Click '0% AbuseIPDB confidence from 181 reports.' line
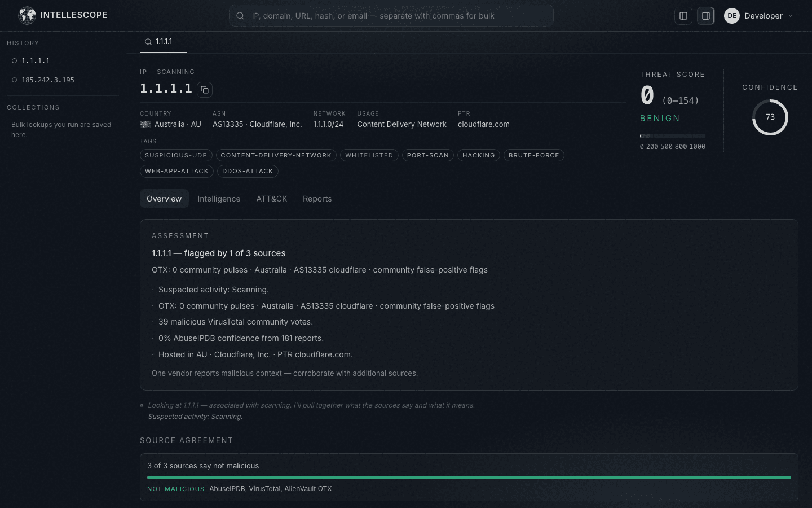This screenshot has width=812, height=508. point(241,338)
